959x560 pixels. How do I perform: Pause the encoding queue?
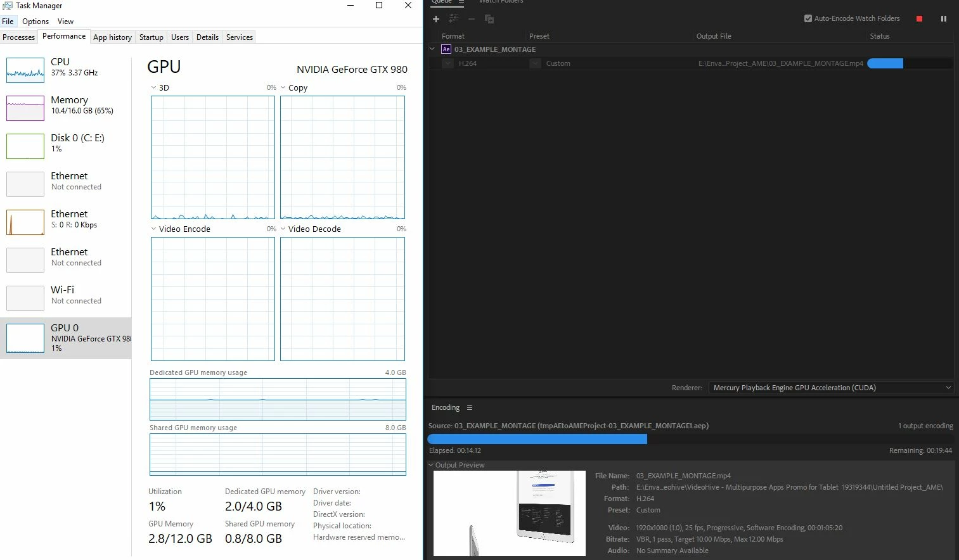944,19
